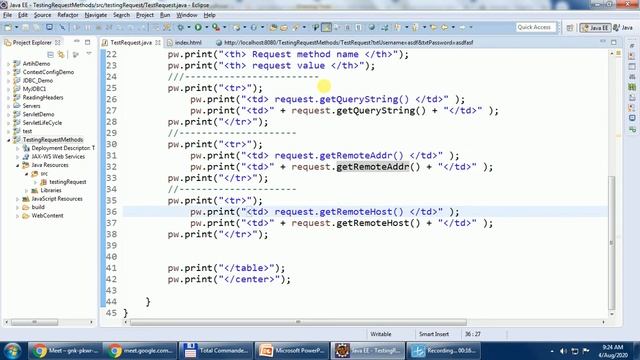Select the Project Explorer tab

32,42
